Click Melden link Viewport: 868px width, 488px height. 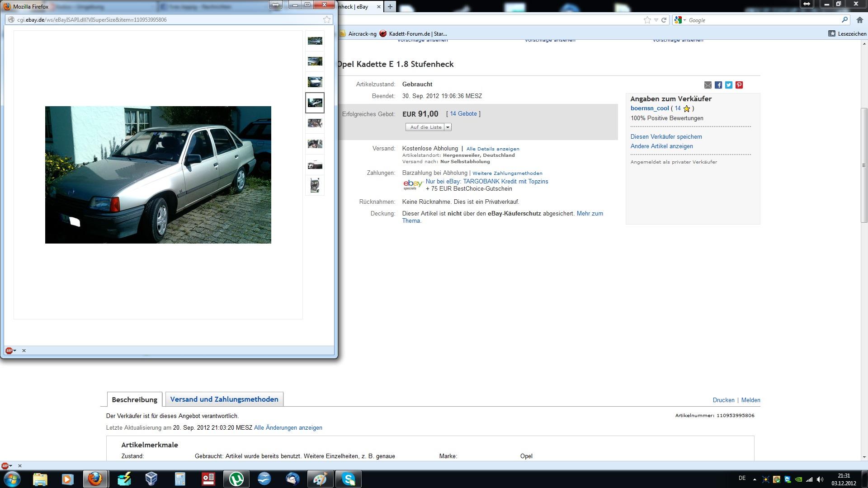pyautogui.click(x=750, y=400)
